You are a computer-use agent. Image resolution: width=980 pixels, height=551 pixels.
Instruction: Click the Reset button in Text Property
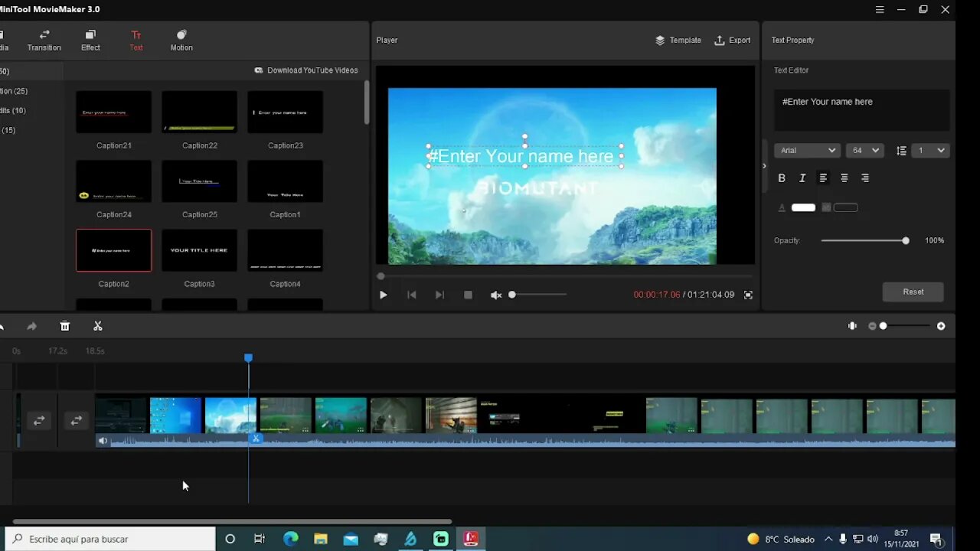tap(913, 292)
